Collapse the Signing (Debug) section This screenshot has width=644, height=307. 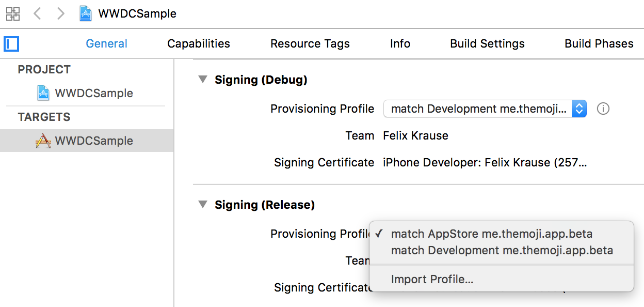pyautogui.click(x=203, y=80)
